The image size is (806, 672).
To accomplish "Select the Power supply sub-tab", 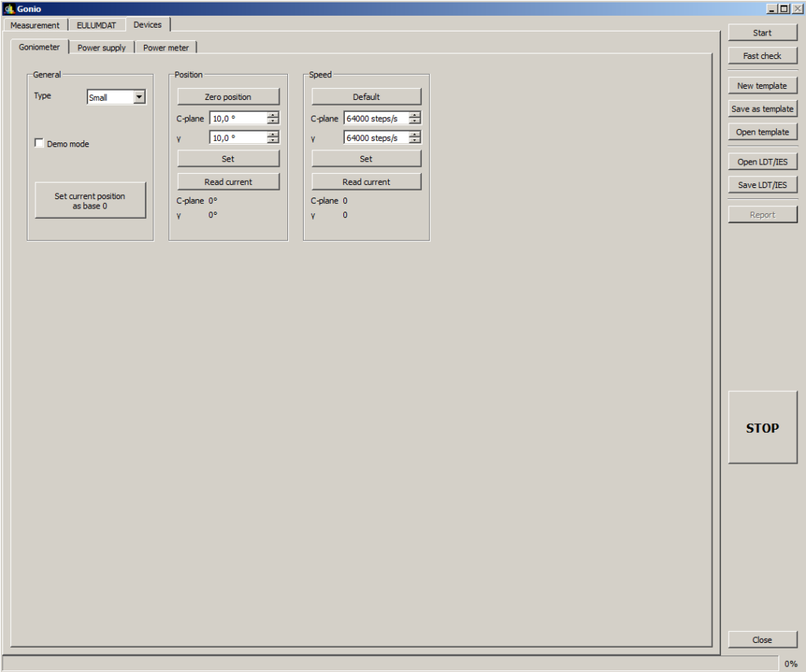I will click(102, 48).
